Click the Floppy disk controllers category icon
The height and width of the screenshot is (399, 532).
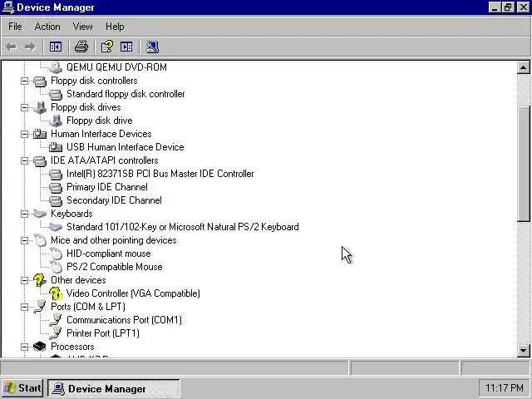click(x=40, y=81)
